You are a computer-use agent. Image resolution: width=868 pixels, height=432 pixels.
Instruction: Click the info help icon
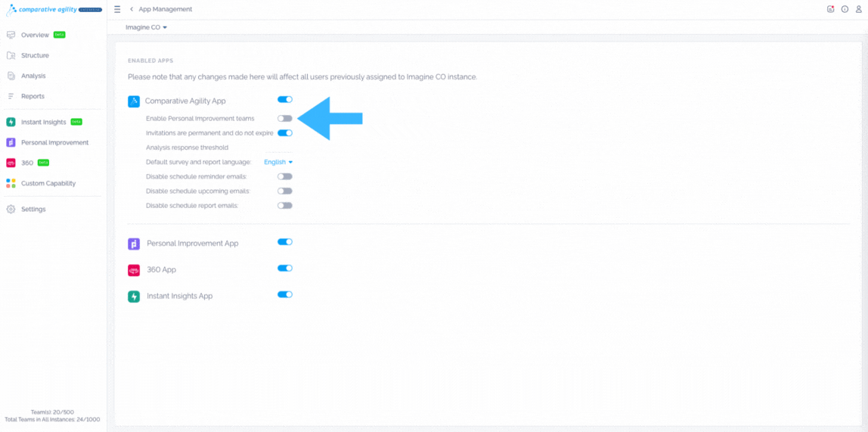[x=845, y=9]
